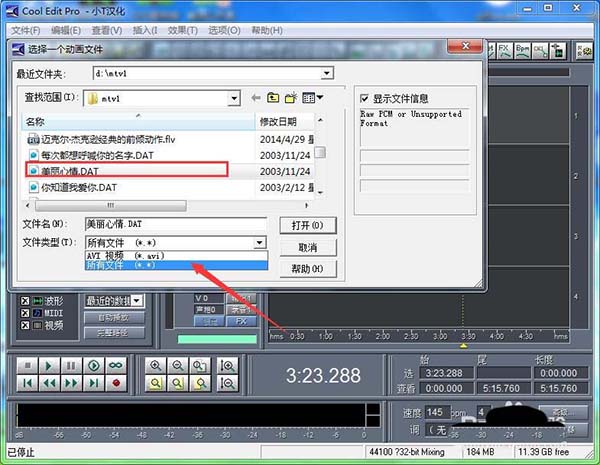Click the horizontal scrollbar of the file list
The image size is (600, 465).
(x=111, y=206)
